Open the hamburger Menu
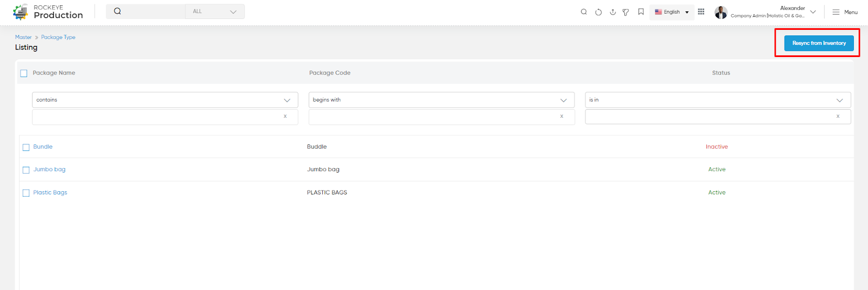This screenshot has height=290, width=868. click(845, 12)
